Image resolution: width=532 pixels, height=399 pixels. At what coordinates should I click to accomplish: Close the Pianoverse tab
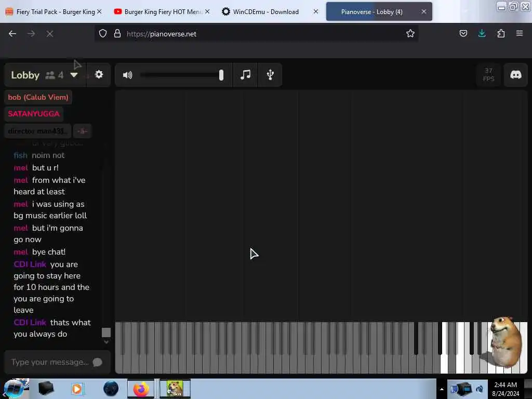click(424, 11)
